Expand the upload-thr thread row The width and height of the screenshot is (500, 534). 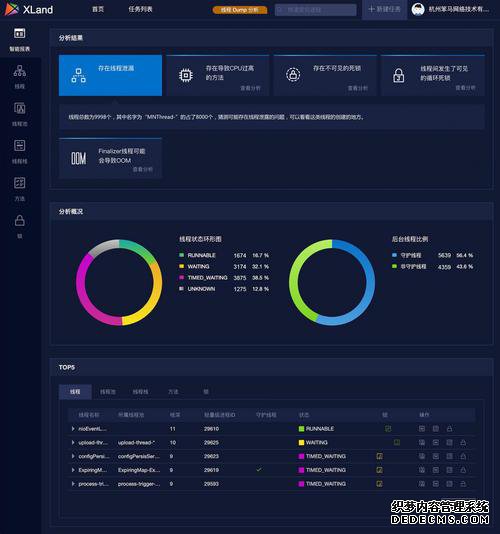pos(73,442)
